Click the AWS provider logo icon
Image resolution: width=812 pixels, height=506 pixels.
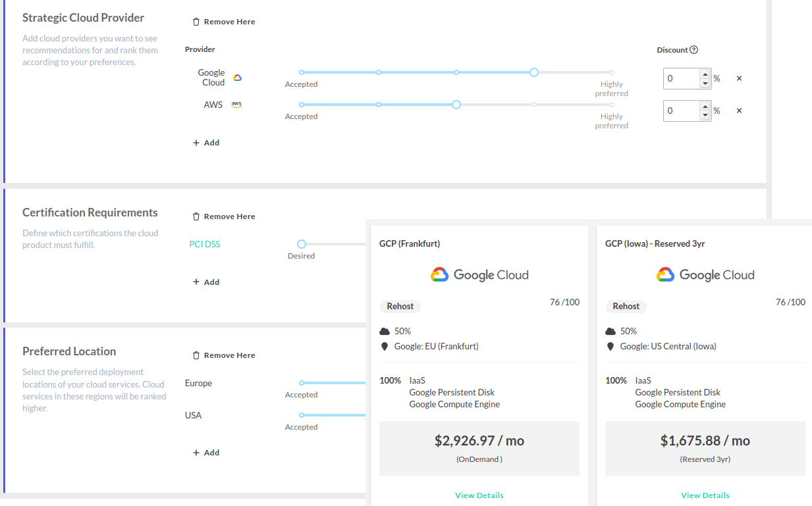[x=236, y=105]
